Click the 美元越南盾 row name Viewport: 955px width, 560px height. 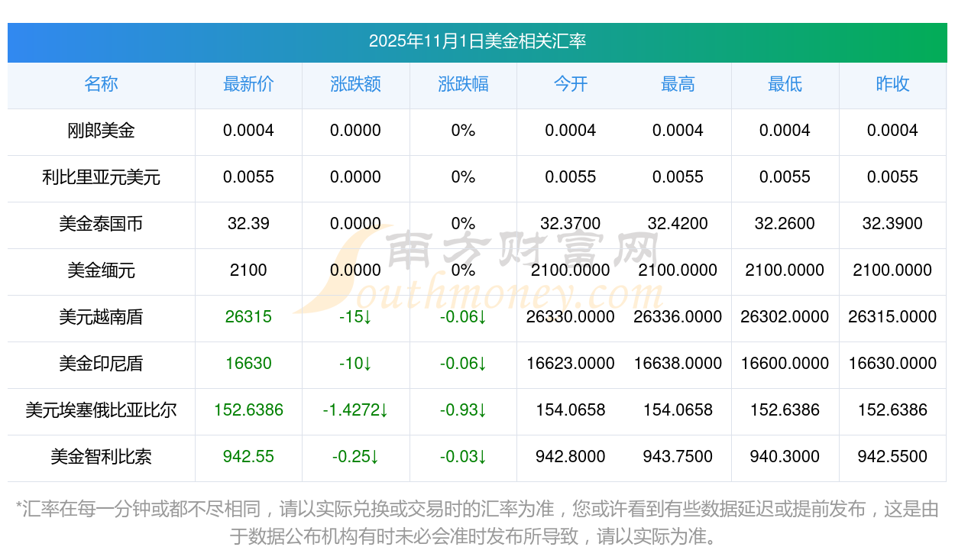coord(101,317)
